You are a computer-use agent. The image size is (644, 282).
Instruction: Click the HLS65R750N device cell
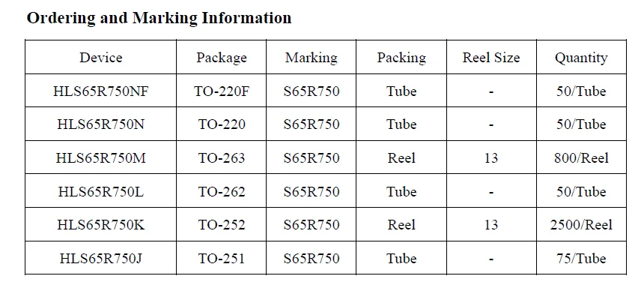click(x=100, y=124)
